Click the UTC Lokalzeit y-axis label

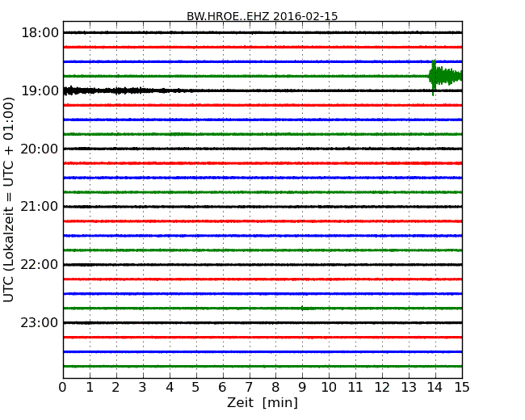point(9,199)
